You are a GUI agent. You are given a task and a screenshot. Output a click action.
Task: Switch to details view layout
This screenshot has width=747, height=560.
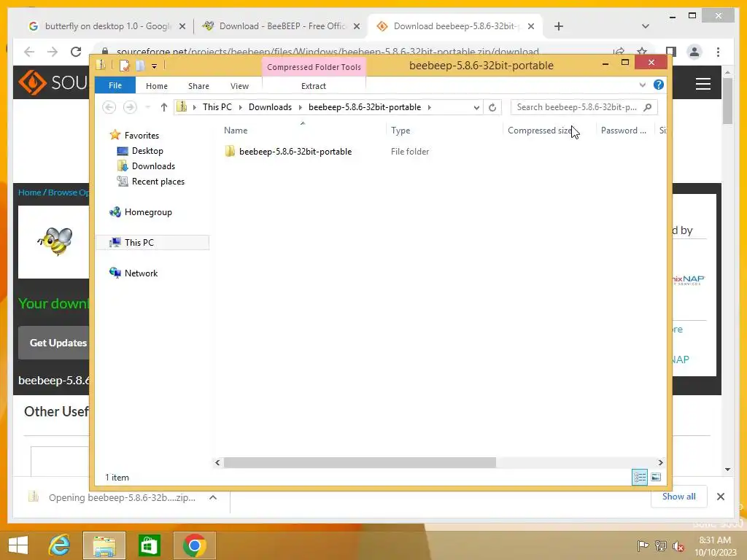pos(639,477)
